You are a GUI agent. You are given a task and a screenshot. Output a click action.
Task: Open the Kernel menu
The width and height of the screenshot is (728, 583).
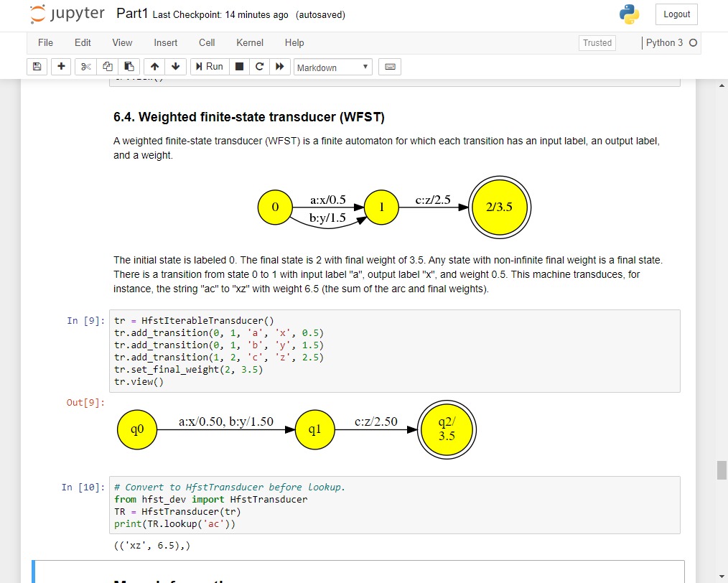click(249, 43)
